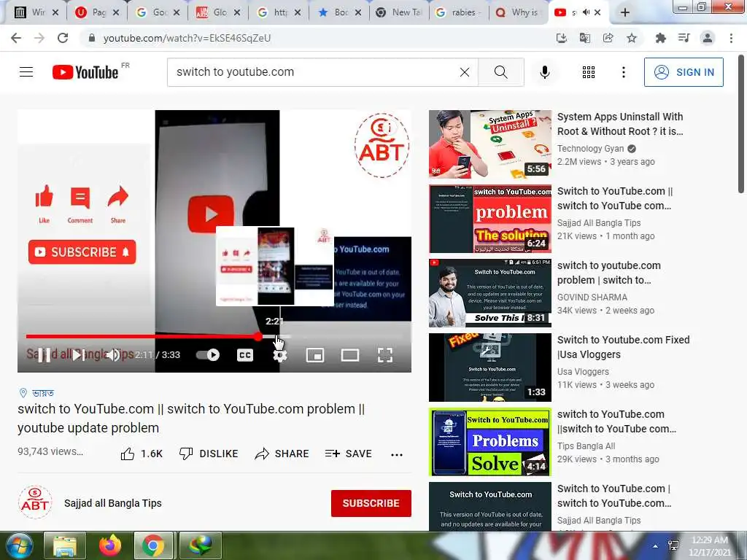Click the install app icon in address bar
The height and width of the screenshot is (560, 747).
click(562, 38)
